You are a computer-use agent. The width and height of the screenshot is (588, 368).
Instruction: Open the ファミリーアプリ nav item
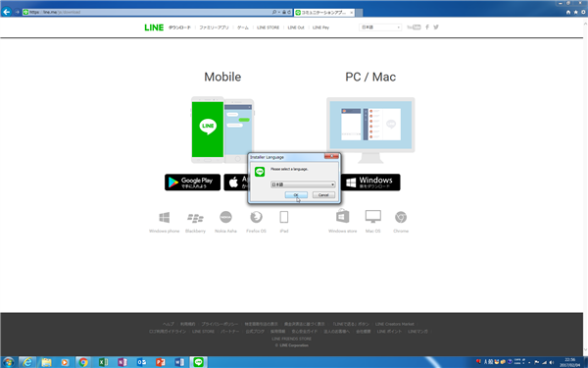click(x=214, y=27)
